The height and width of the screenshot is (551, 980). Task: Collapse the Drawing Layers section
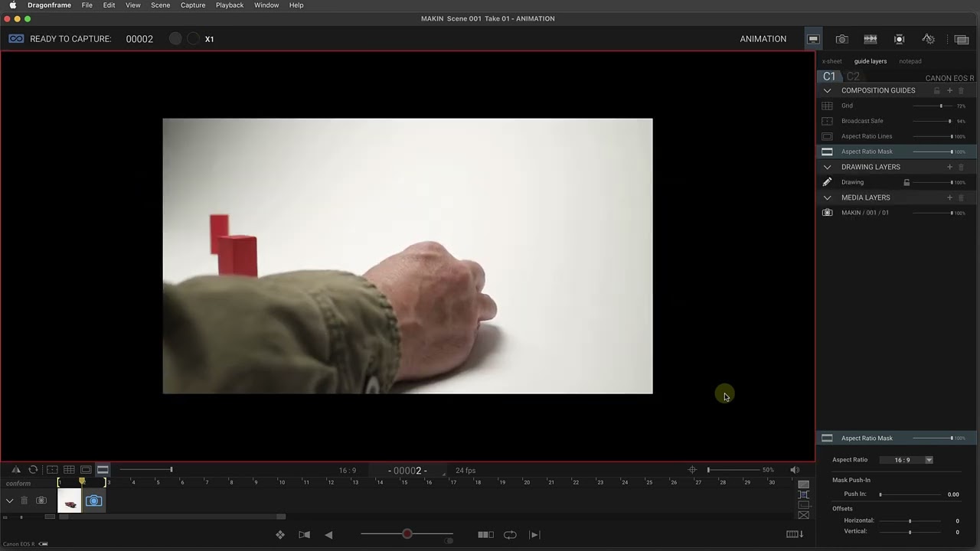click(827, 167)
